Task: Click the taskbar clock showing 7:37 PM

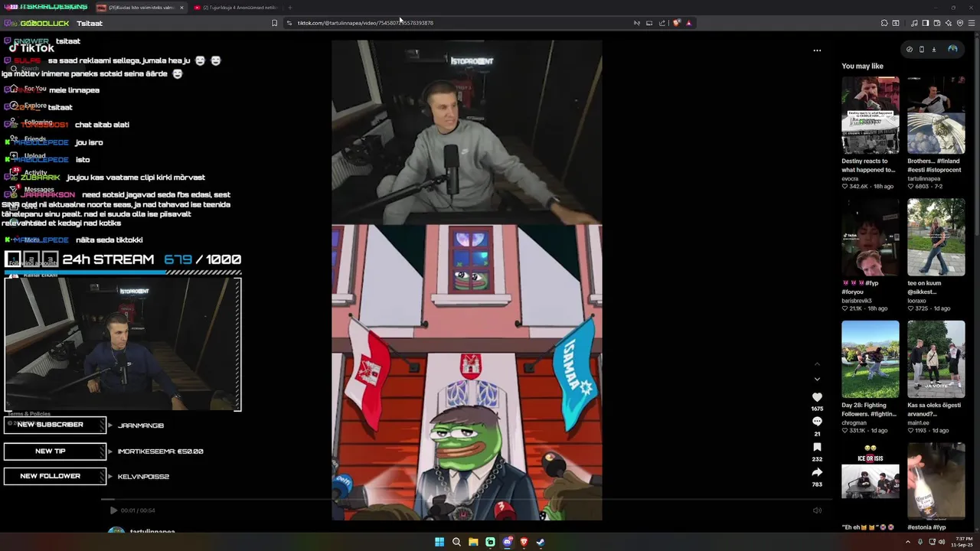Action: (962, 542)
